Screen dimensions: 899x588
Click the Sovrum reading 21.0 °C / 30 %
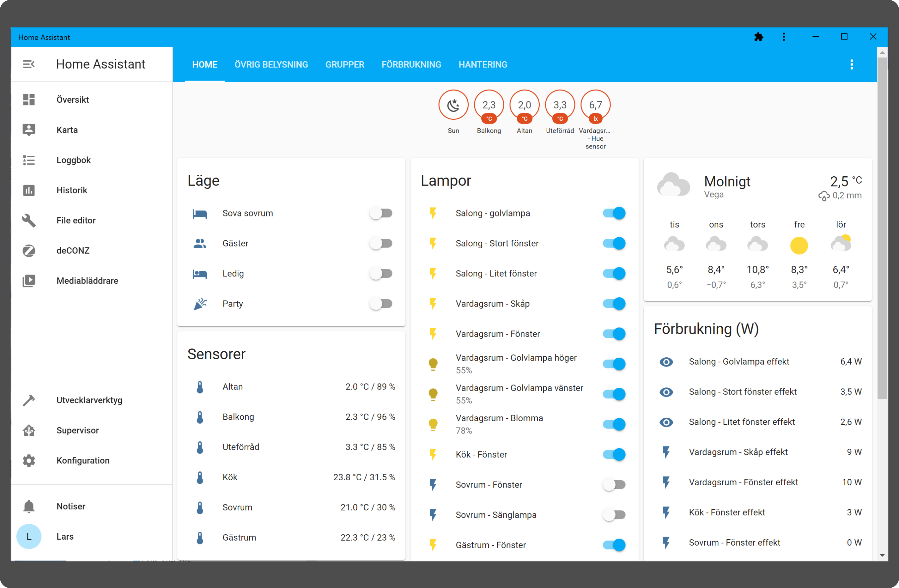[367, 507]
